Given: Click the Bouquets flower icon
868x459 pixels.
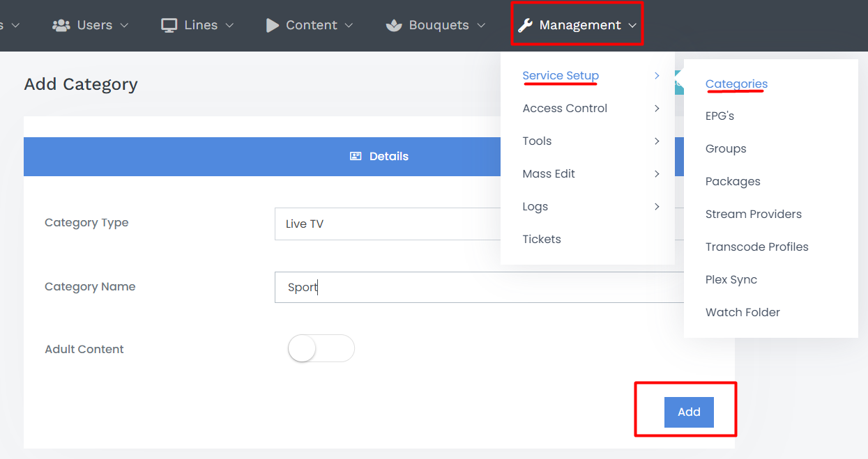Looking at the screenshot, I should [394, 25].
